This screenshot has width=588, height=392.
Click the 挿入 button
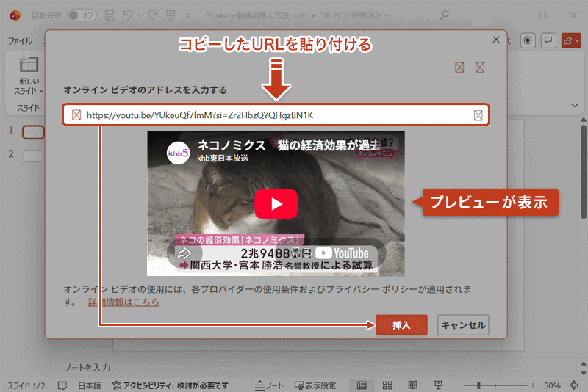[401, 324]
